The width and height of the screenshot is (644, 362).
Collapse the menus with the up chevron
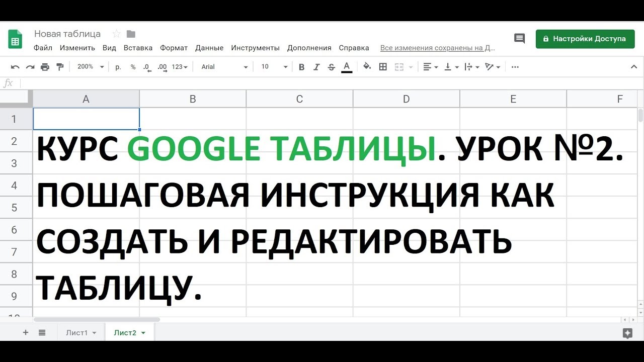click(634, 67)
